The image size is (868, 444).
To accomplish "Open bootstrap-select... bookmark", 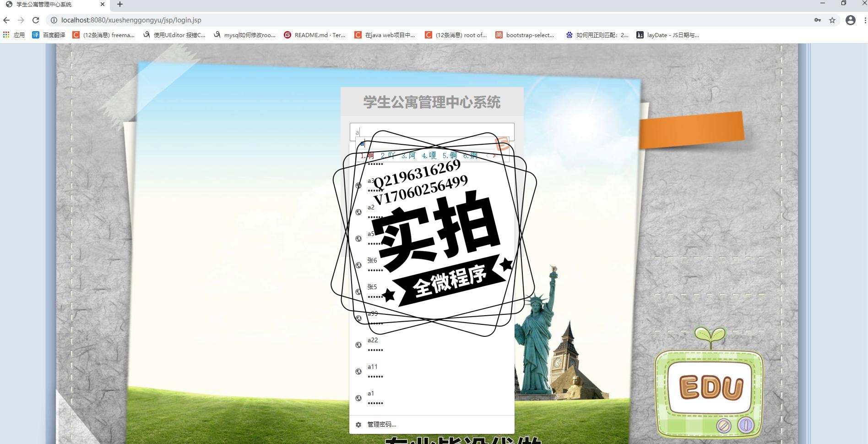I will coord(525,35).
